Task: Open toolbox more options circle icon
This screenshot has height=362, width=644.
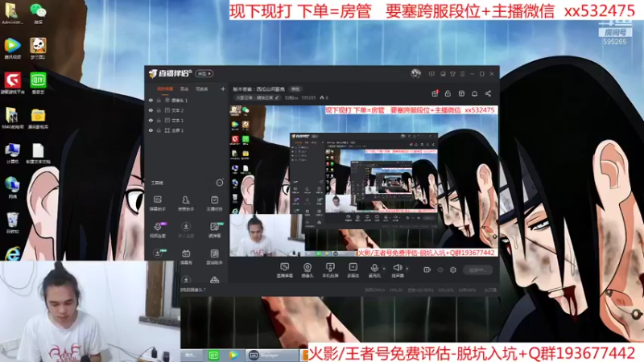Action: point(220,183)
